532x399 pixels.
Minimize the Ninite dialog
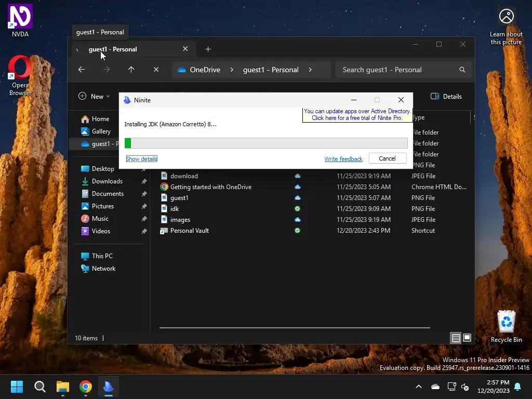coord(353,100)
